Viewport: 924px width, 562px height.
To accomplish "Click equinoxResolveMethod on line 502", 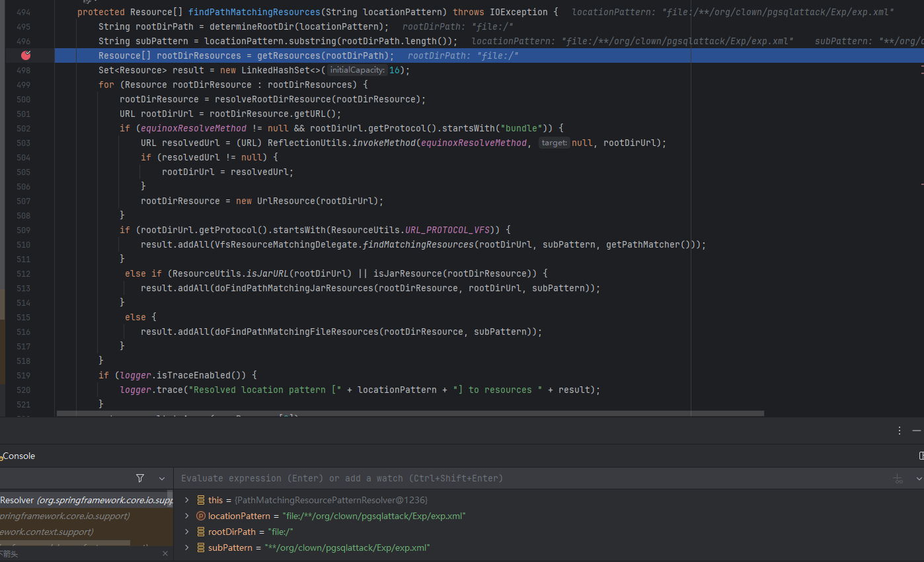I will (x=194, y=128).
